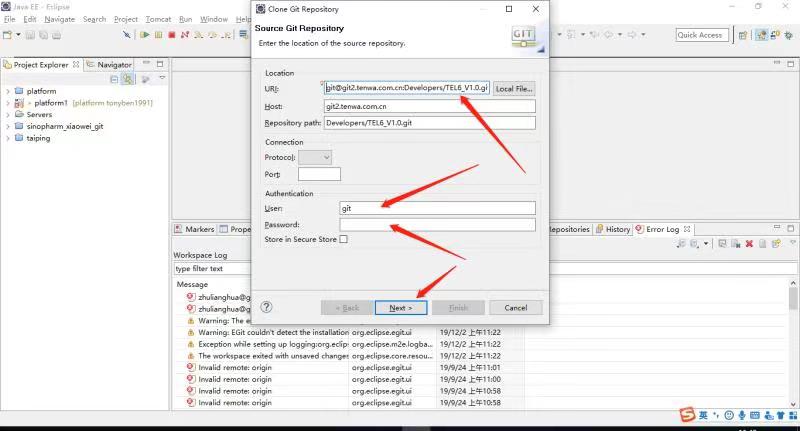The height and width of the screenshot is (431, 800).
Task: Select the Error Log tab
Action: pyautogui.click(x=662, y=230)
